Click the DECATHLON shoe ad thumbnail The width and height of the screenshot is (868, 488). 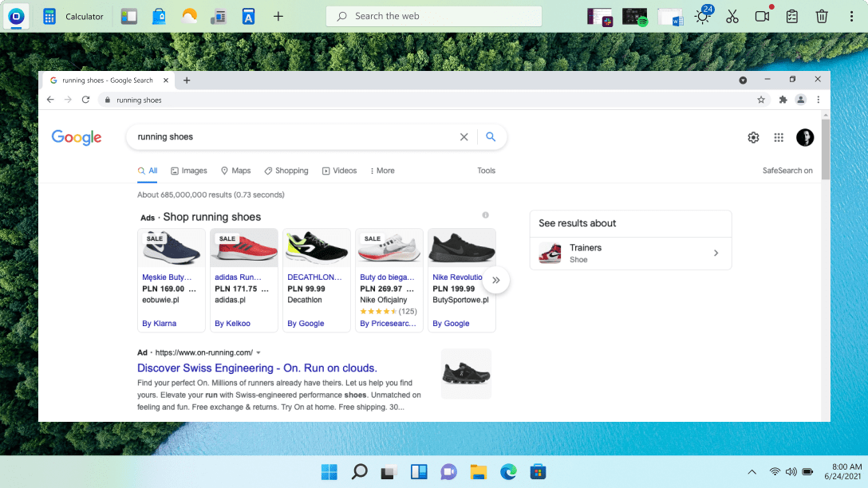316,247
